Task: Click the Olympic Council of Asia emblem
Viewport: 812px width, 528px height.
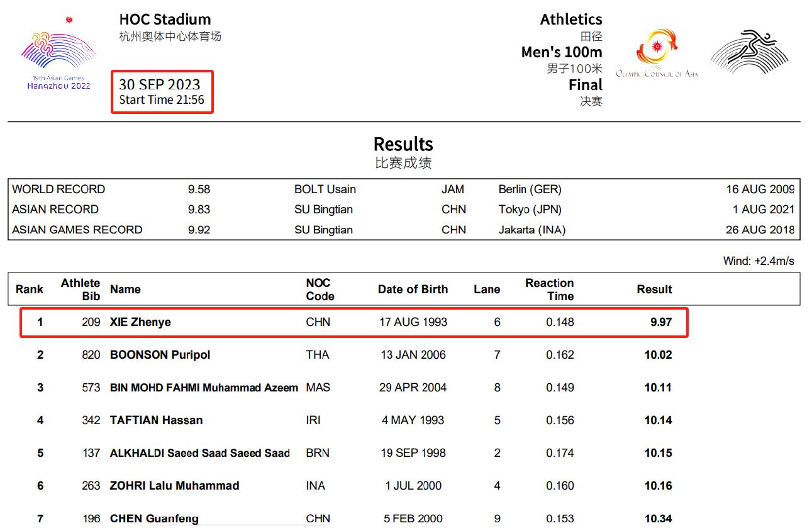Action: pos(657,53)
